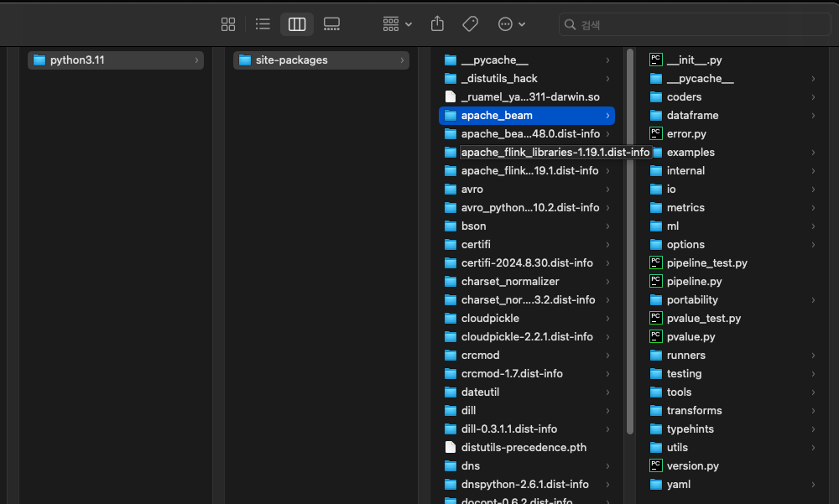
Task: Expand the dataframe folder chevron
Action: [x=813, y=116]
